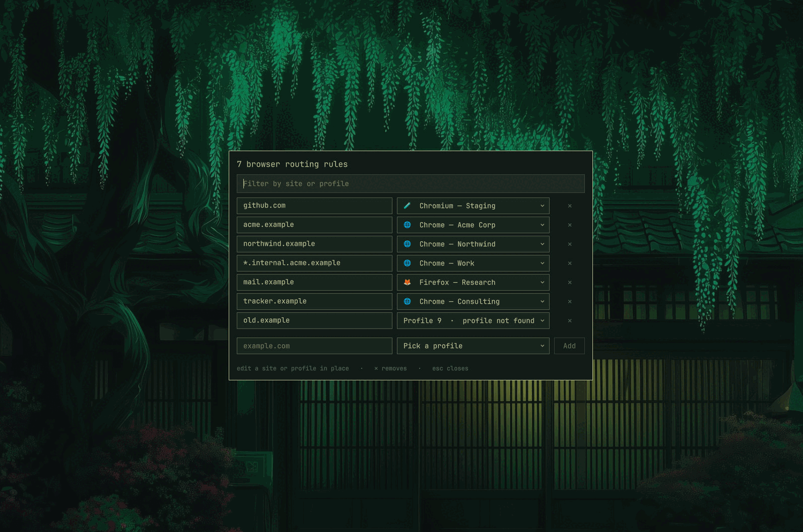Image resolution: width=803 pixels, height=532 pixels.
Task: Click the Chromium icon in Staging row
Action: (x=407, y=206)
